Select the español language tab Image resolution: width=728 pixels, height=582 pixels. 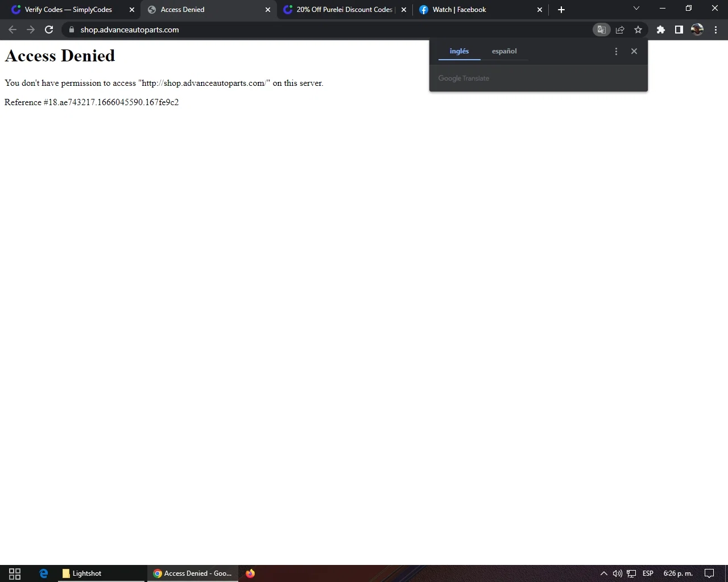(x=504, y=51)
